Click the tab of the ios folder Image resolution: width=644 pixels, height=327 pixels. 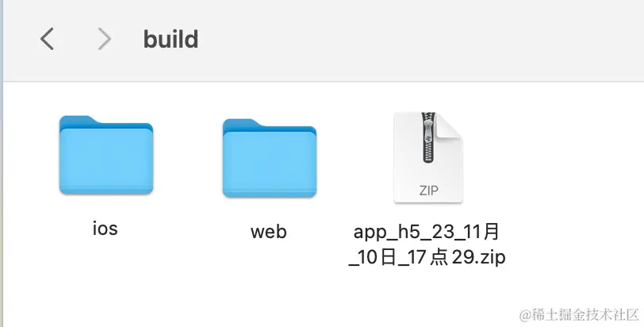[79, 121]
